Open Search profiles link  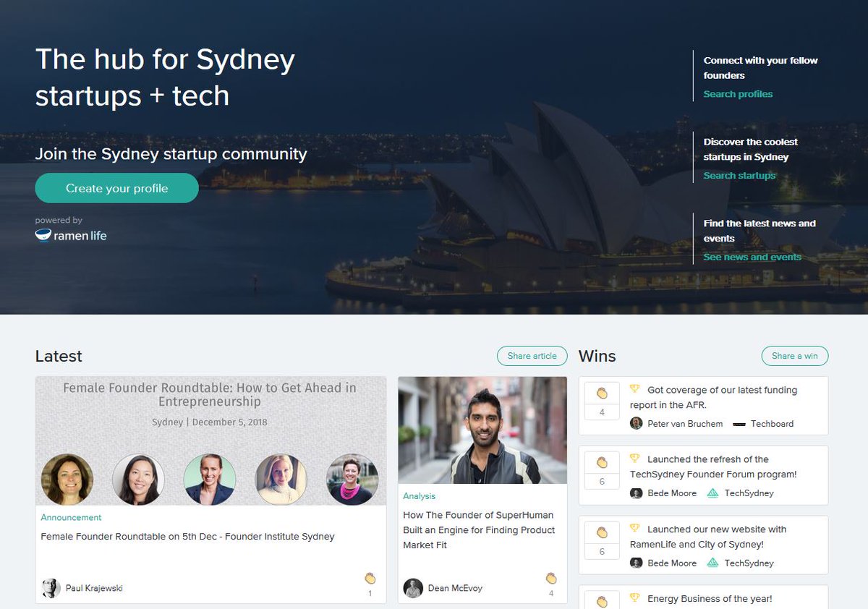click(738, 93)
